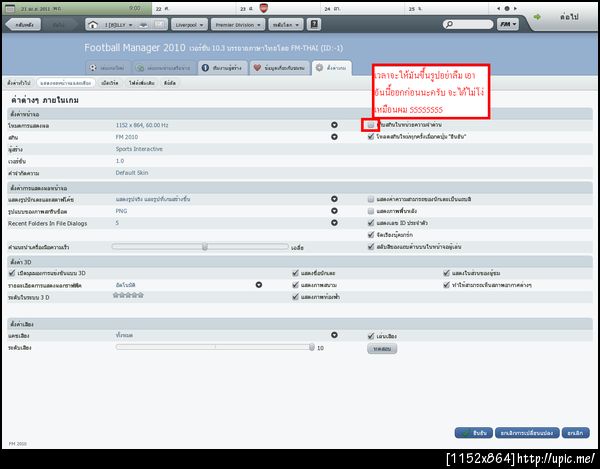
Task: Toggle the top middle-column checkbox in 3D settings
Action: 295,273
